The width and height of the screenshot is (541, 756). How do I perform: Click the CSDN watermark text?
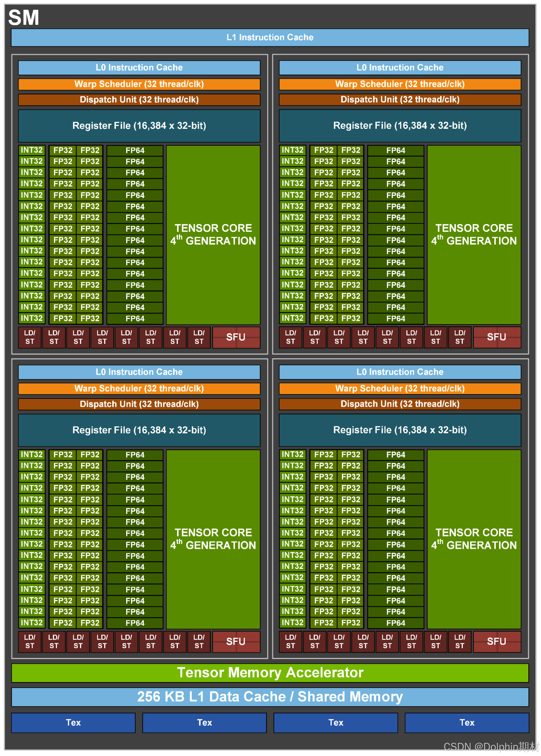click(x=491, y=747)
